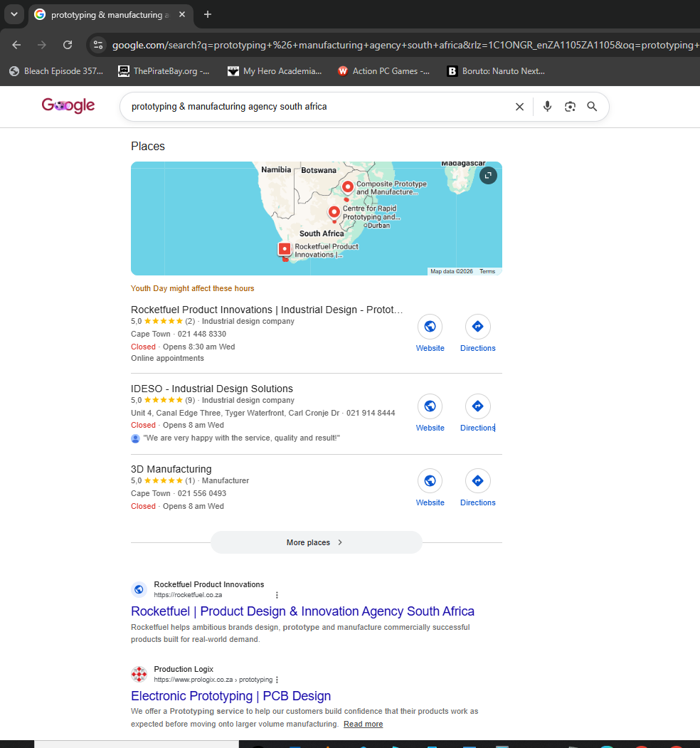Click 3D Manufacturing phone 021 556 0493
The width and height of the screenshot is (700, 748).
coord(202,493)
